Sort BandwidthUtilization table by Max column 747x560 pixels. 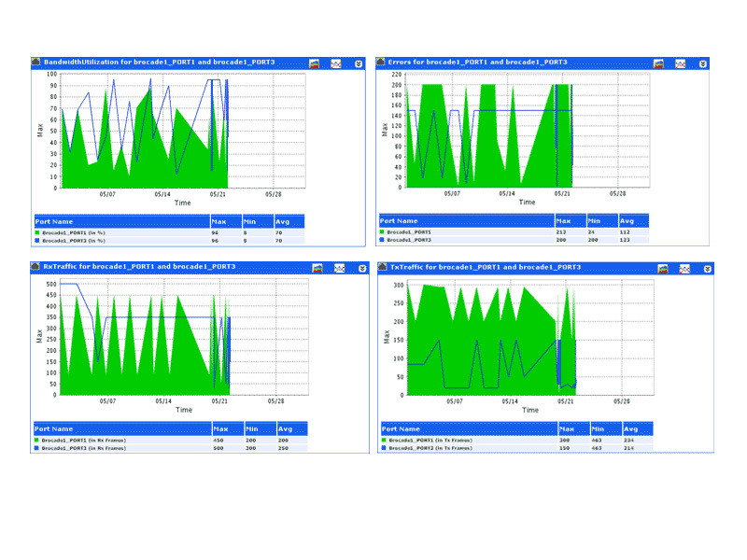tap(226, 221)
